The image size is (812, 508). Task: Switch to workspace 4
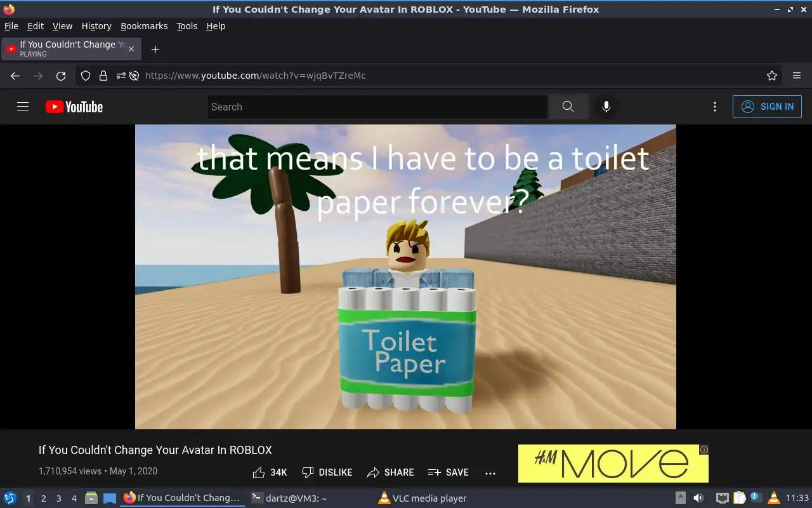click(74, 498)
